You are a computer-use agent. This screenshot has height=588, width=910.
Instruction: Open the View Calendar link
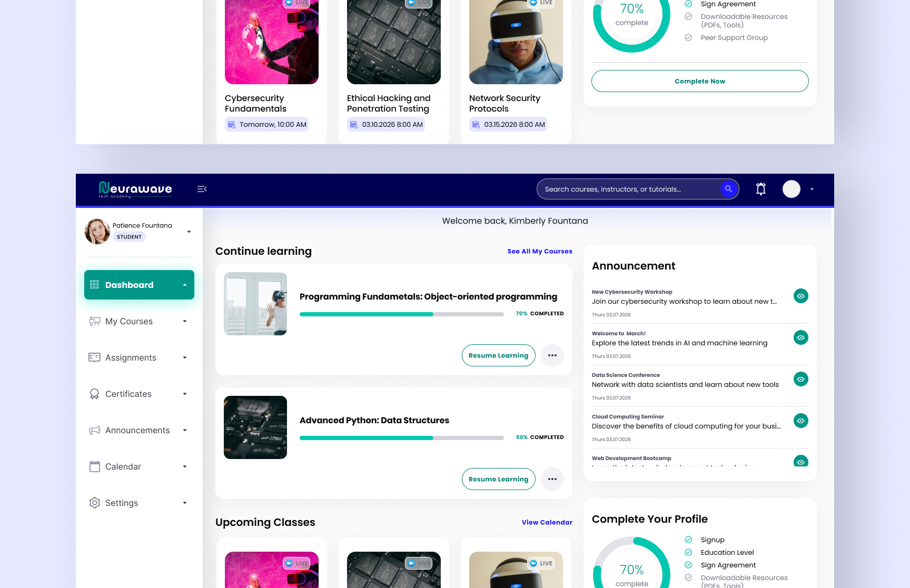tap(547, 522)
